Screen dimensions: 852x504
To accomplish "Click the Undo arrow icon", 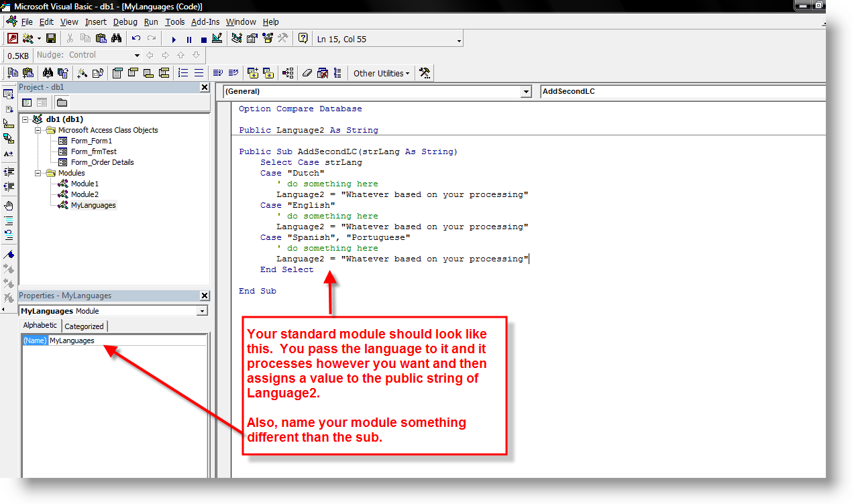I will [x=136, y=39].
